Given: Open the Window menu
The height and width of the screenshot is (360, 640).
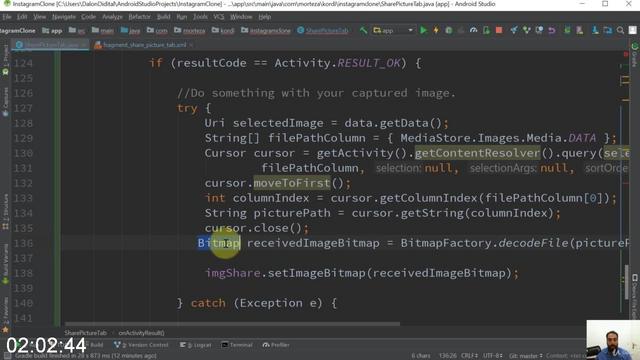Looking at the screenshot, I should coord(241,17).
